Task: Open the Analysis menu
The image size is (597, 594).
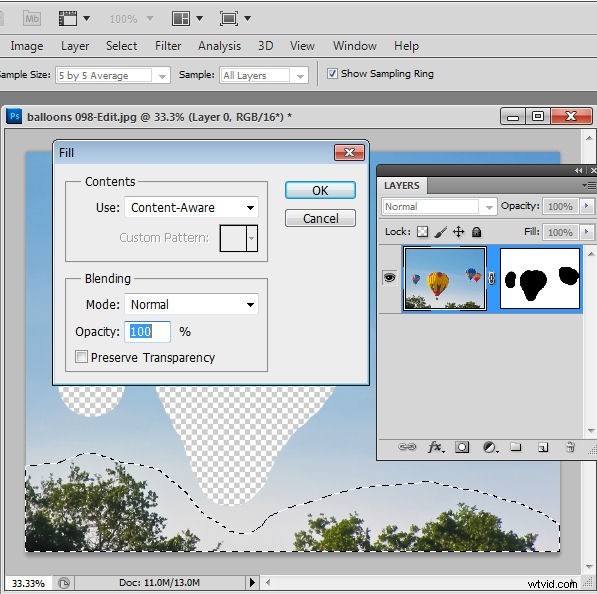Action: pyautogui.click(x=219, y=46)
